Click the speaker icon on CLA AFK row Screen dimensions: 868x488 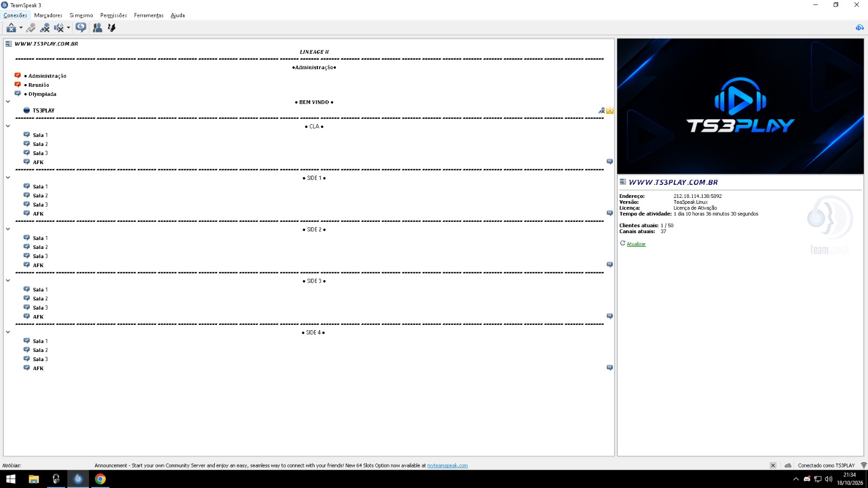pyautogui.click(x=610, y=162)
